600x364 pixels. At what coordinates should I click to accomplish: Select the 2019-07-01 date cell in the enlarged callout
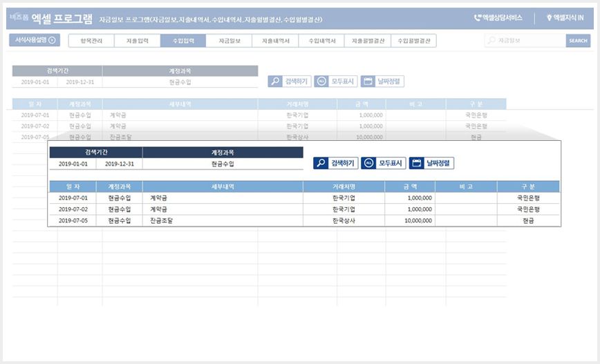point(73,198)
